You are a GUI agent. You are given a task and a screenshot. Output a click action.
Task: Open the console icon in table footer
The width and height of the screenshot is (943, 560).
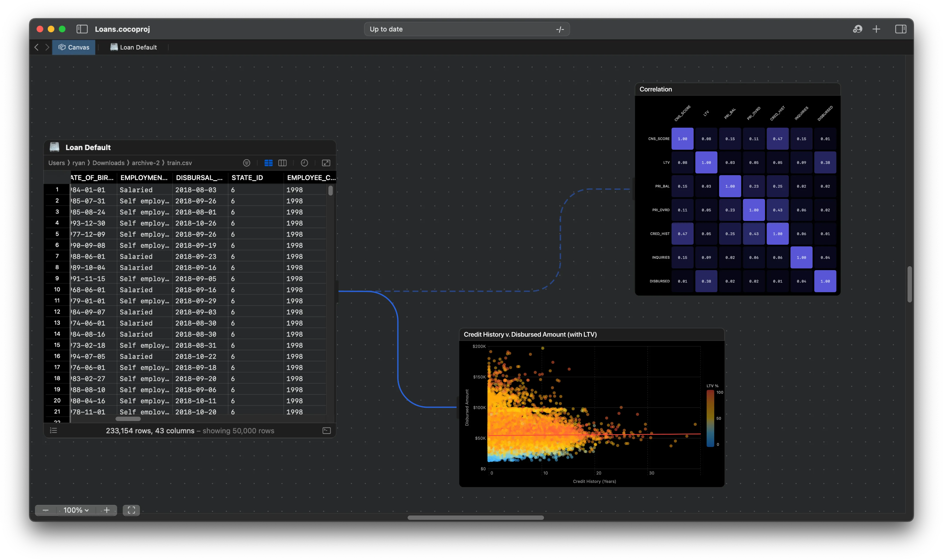[x=327, y=431]
